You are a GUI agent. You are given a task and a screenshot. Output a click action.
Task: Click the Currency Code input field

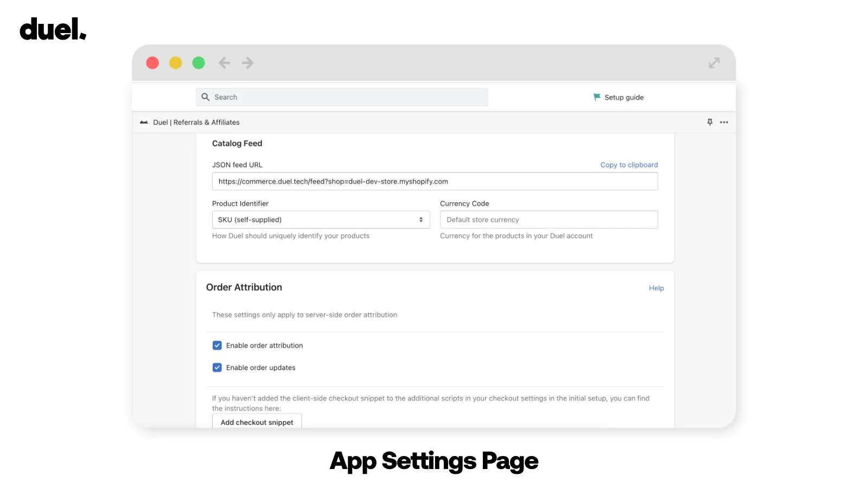pyautogui.click(x=549, y=220)
